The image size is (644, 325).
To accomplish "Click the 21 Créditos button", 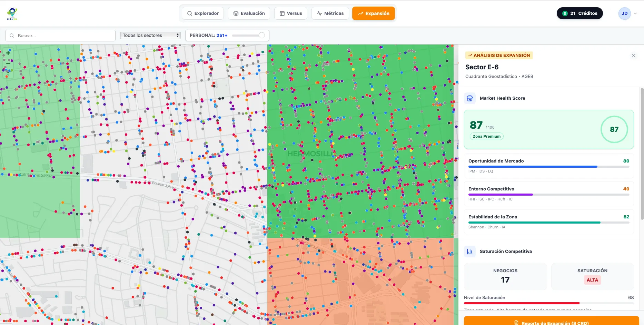I will [579, 13].
